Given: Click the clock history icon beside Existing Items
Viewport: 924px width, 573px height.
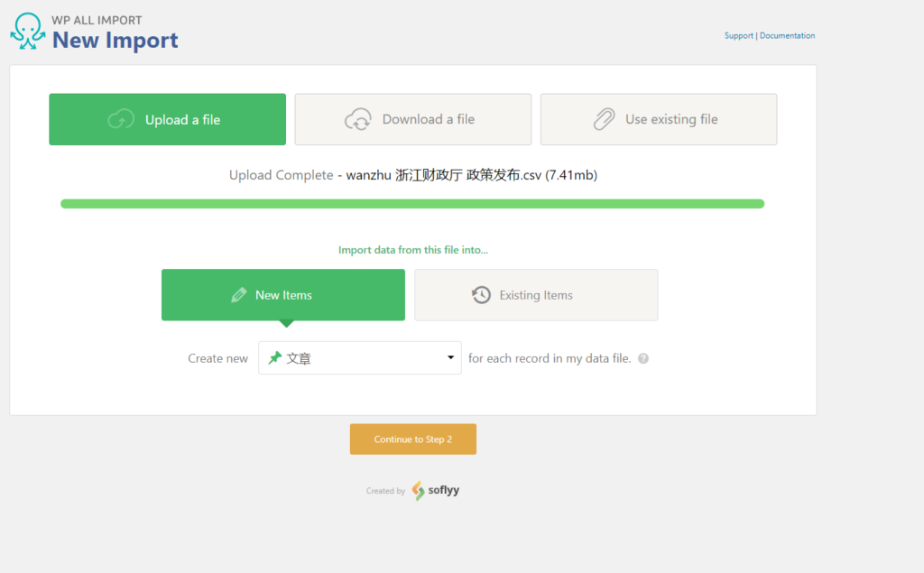Looking at the screenshot, I should click(482, 295).
